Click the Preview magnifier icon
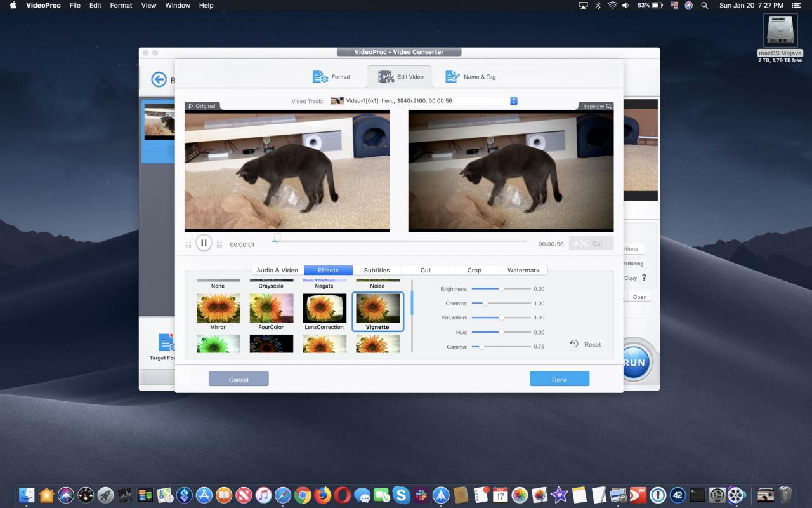Screen dimensions: 812x508 [608, 106]
